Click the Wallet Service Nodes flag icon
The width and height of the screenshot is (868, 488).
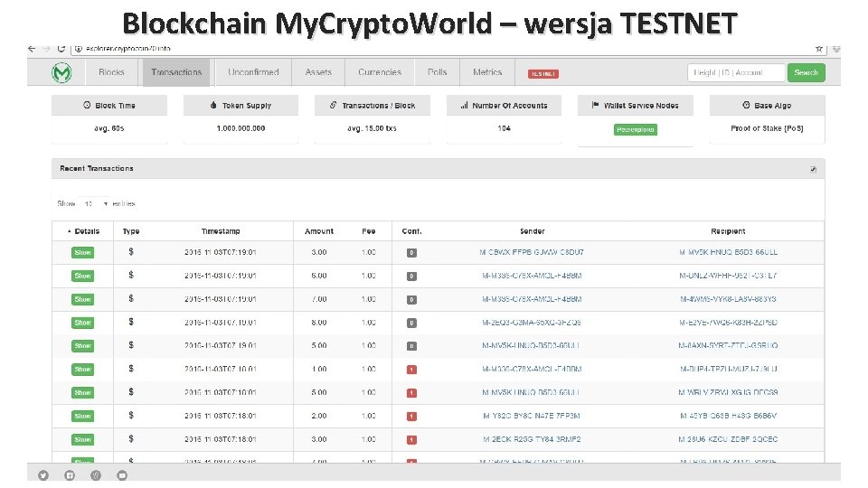click(596, 105)
